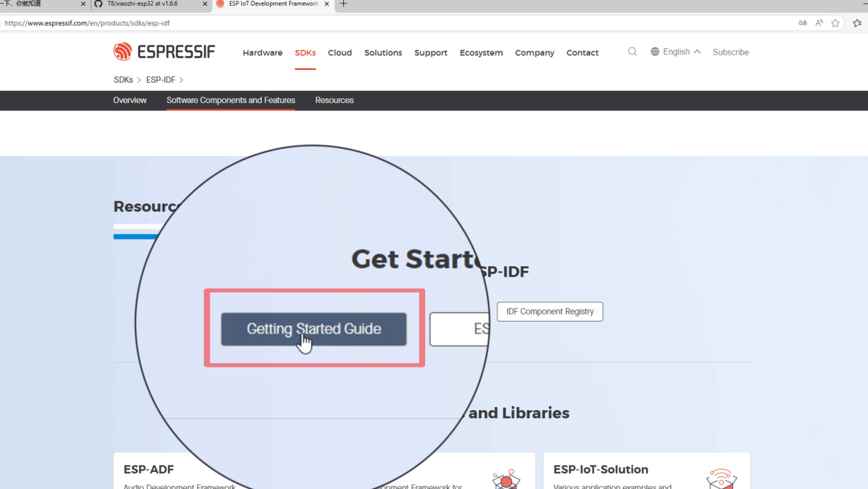Click the chevron after ESP-IDF breadcrumb
Screen dimensions: 868x489
click(181, 80)
